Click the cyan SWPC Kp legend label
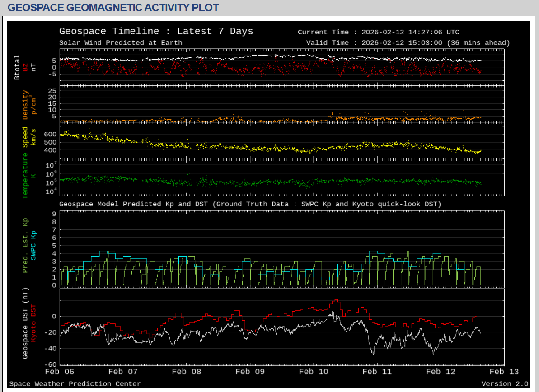This screenshot has width=539, height=392. [x=33, y=245]
